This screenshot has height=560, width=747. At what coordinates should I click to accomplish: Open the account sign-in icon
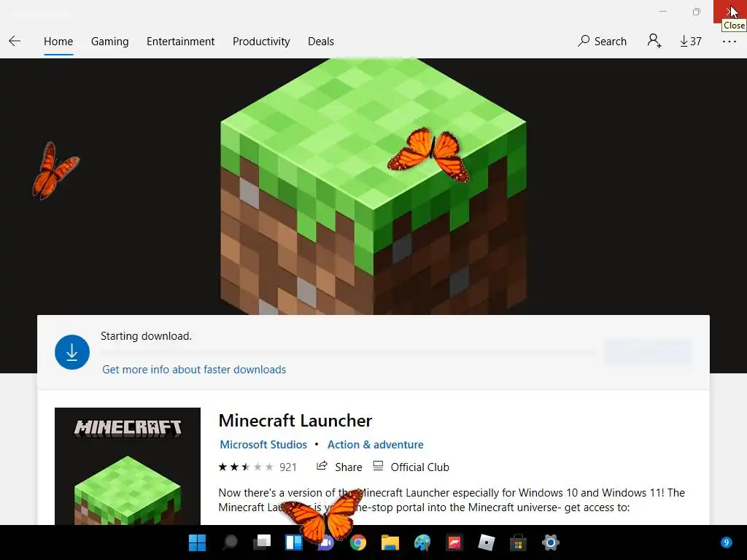[x=654, y=41]
